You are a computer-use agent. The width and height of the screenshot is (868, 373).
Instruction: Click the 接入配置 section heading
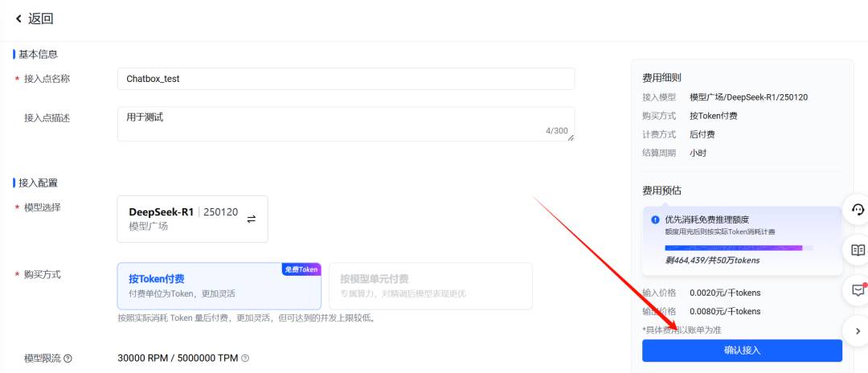click(39, 182)
